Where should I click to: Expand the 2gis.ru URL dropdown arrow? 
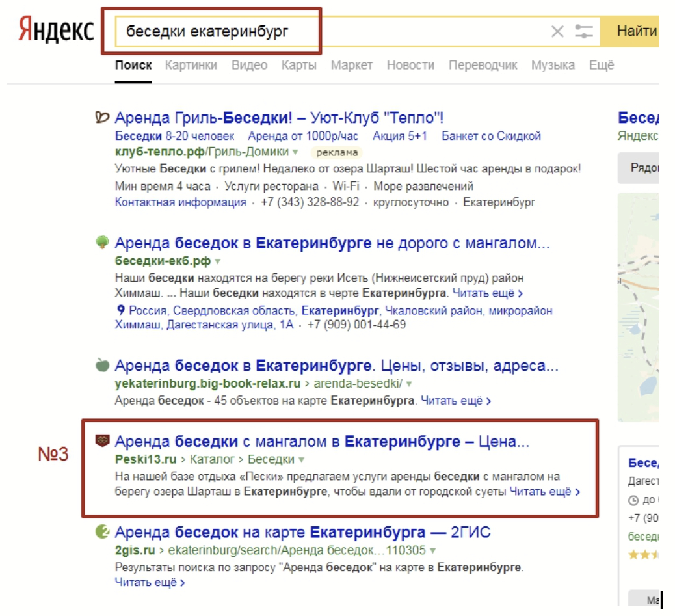[x=432, y=550]
